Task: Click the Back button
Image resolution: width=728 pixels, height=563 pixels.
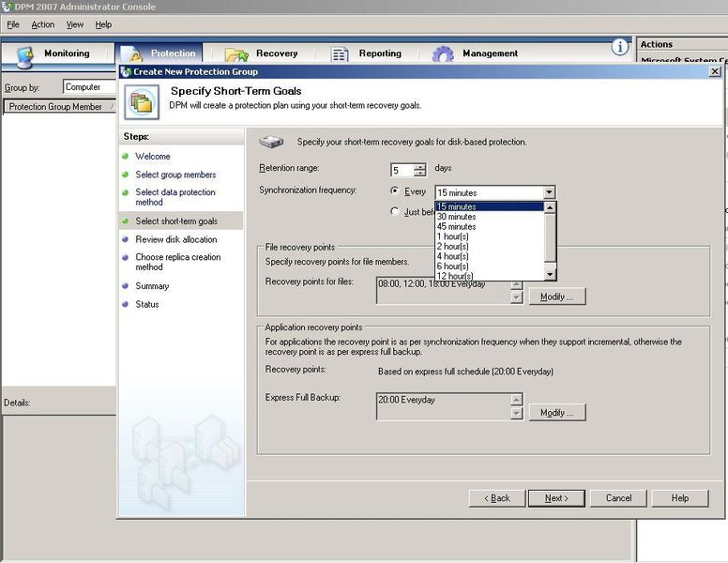Action: pyautogui.click(x=497, y=498)
